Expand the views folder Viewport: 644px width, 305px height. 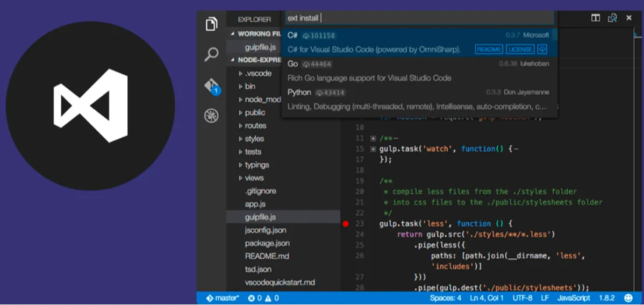pos(241,178)
